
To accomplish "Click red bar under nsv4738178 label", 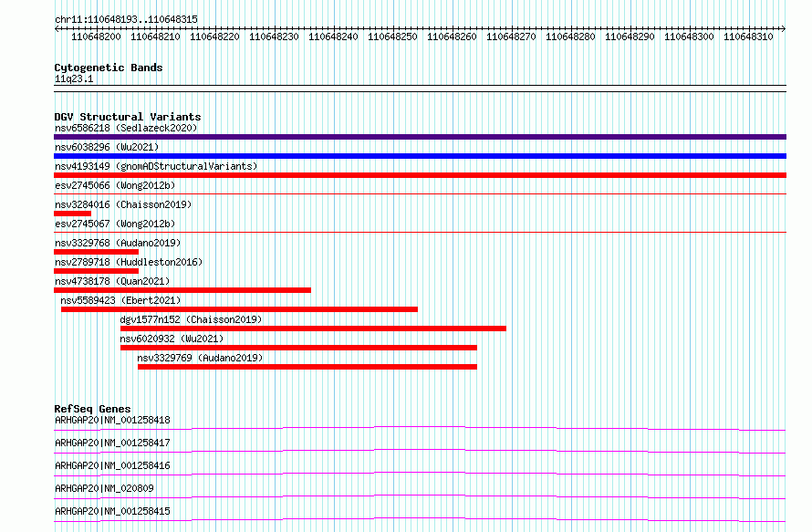I will coord(182,290).
